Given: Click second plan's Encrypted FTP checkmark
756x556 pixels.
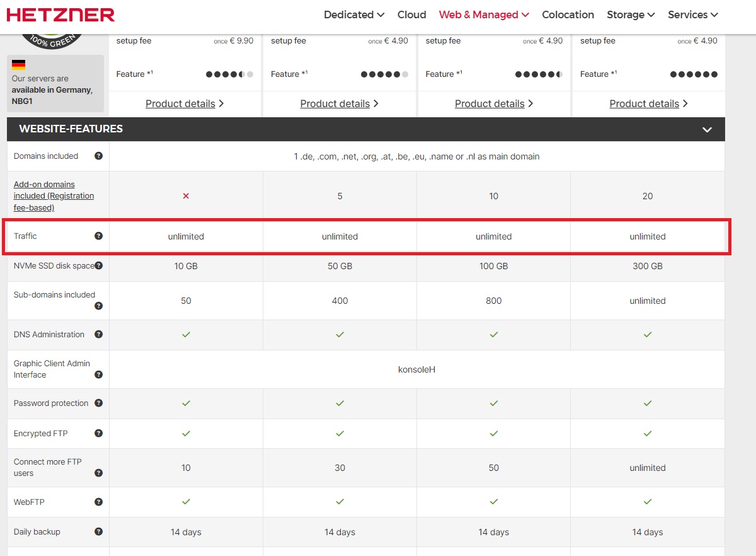Looking at the screenshot, I should 340,434.
